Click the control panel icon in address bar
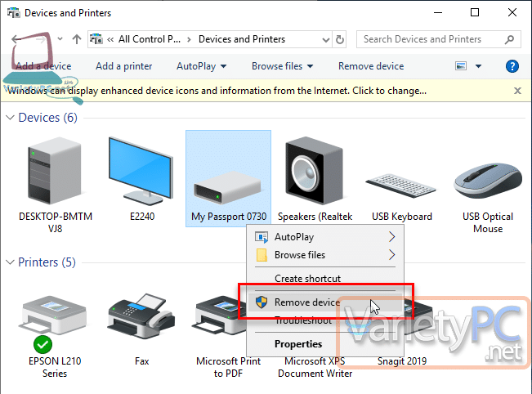The width and height of the screenshot is (532, 394). pyautogui.click(x=96, y=39)
